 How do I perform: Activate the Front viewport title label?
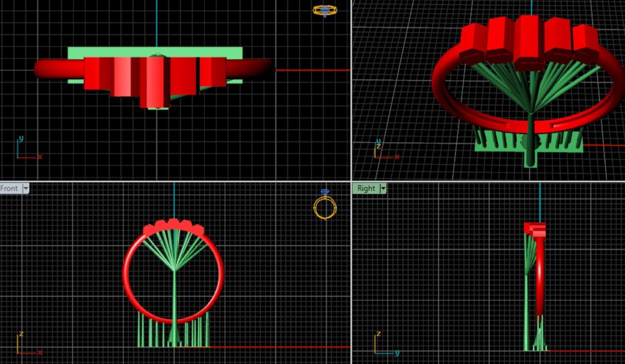pyautogui.click(x=9, y=188)
